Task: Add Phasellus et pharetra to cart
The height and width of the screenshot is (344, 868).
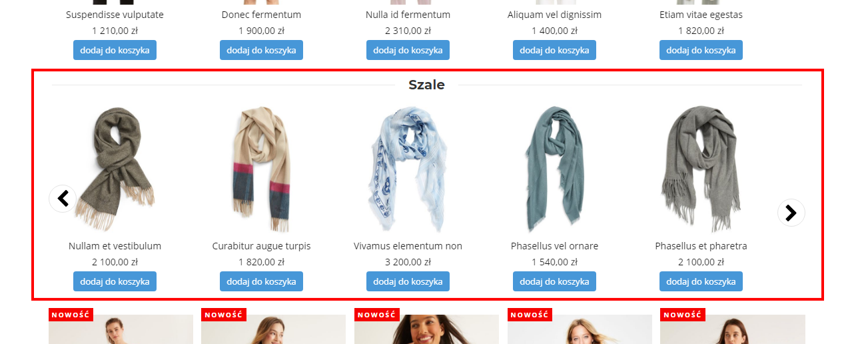Action: point(701,281)
